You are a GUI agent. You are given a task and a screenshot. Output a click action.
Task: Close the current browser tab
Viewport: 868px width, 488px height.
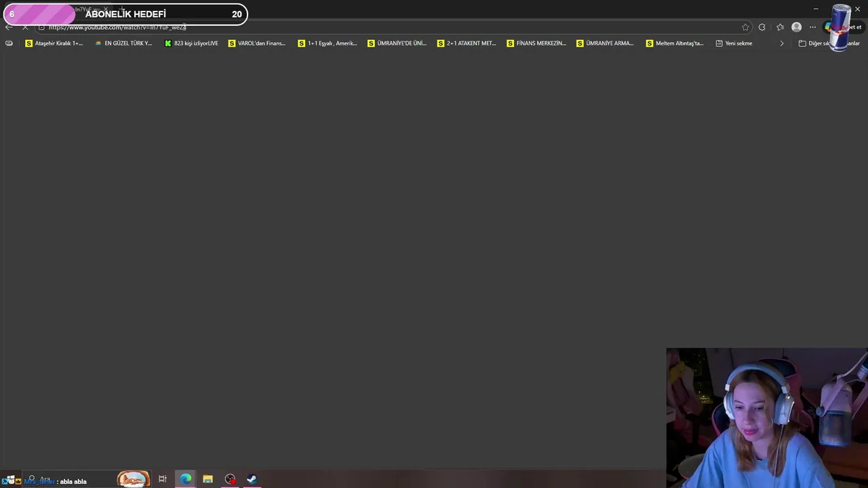click(x=106, y=9)
